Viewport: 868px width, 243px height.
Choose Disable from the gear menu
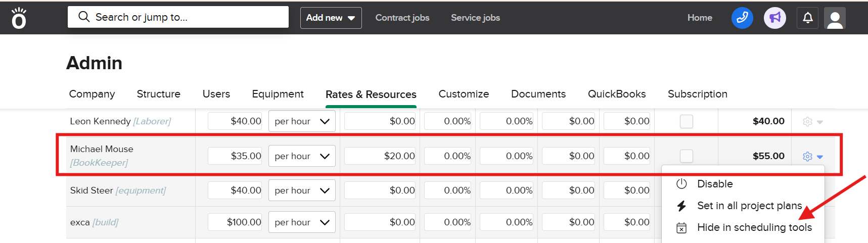coord(714,184)
